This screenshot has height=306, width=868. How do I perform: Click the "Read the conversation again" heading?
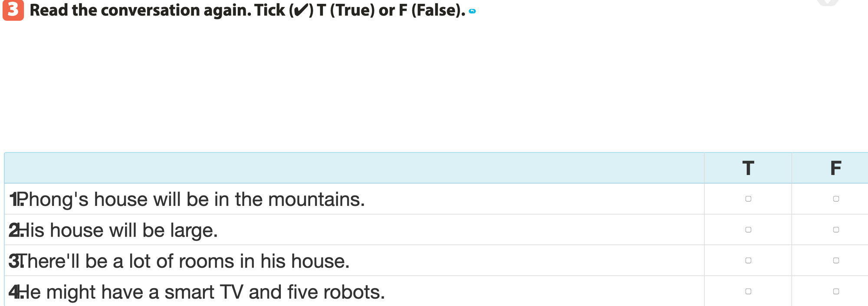point(247,10)
